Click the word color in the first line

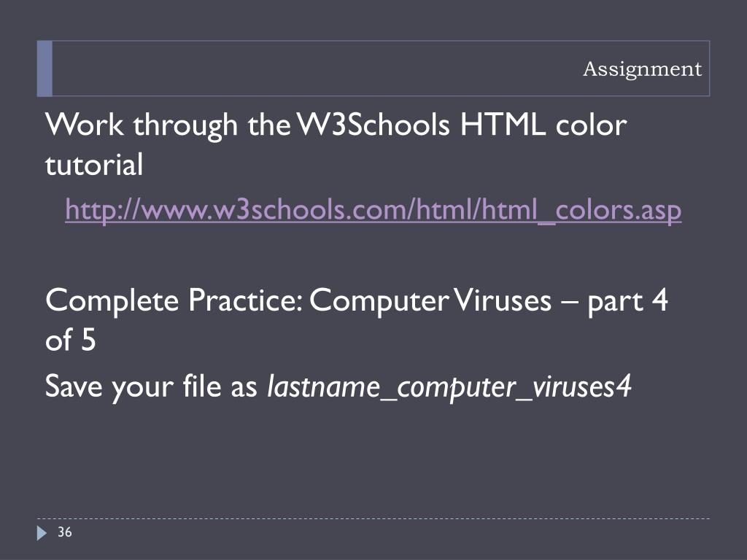[591, 125]
